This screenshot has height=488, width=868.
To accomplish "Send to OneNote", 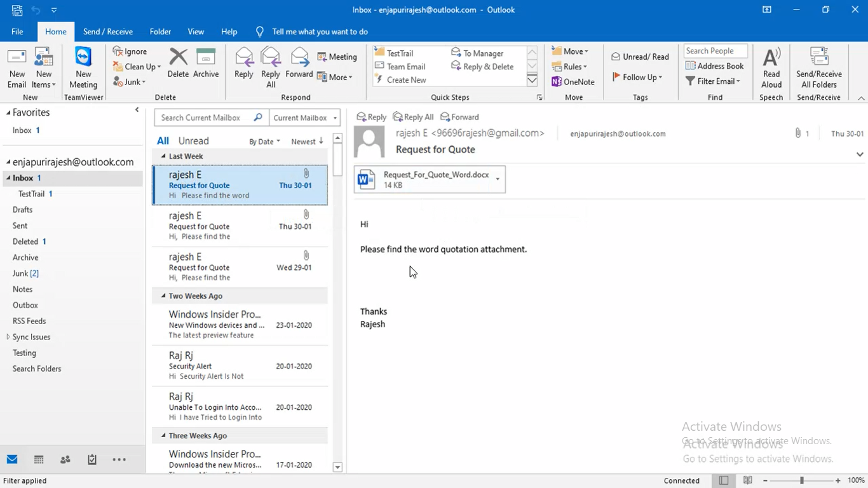I will (573, 82).
